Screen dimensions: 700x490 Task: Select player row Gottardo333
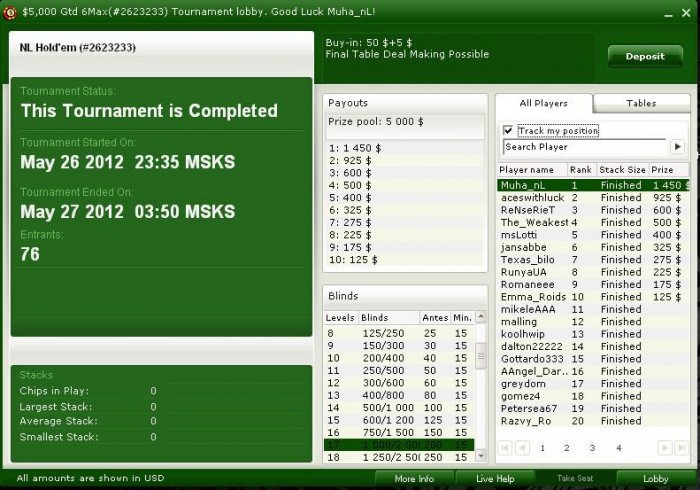point(593,359)
